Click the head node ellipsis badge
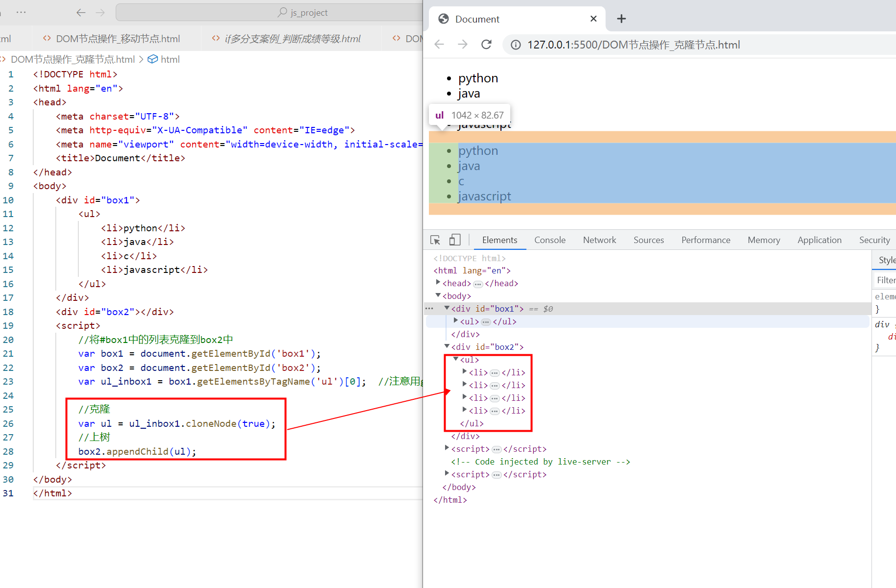896x588 pixels. [x=478, y=284]
